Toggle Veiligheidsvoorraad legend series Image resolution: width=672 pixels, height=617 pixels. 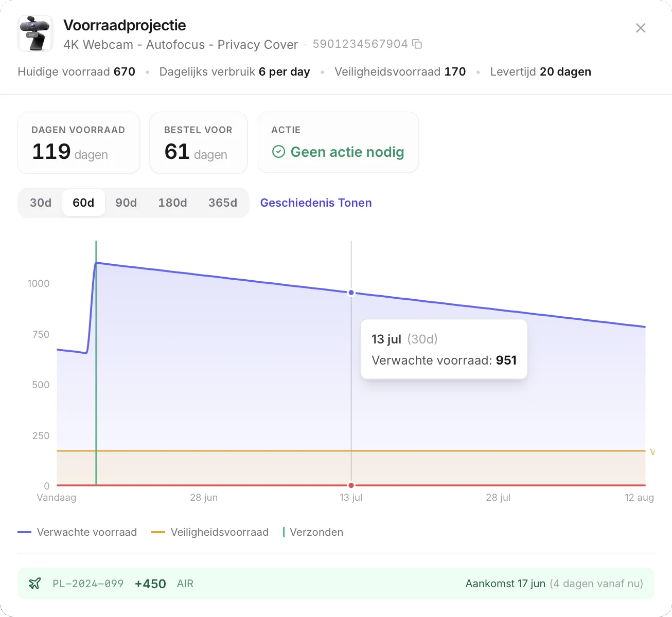pos(210,532)
